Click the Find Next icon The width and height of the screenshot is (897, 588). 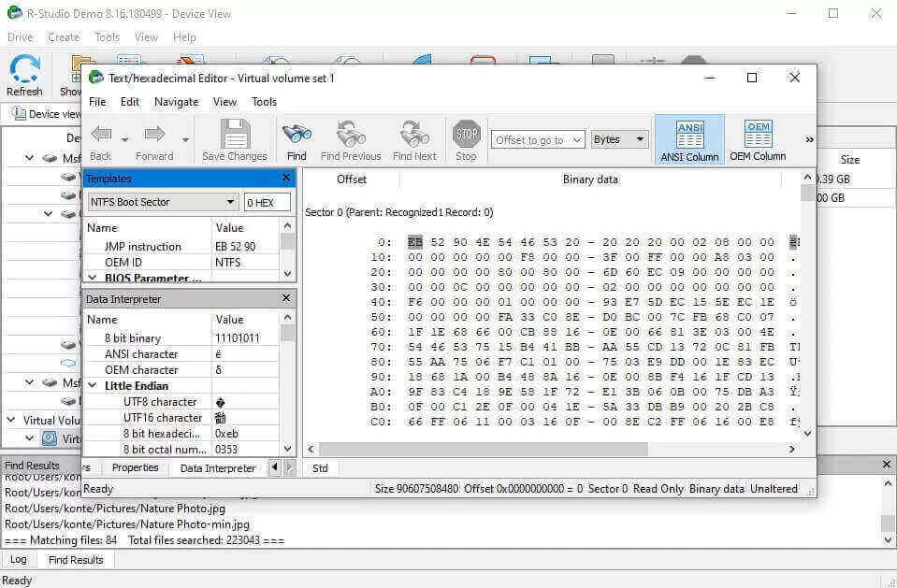pos(414,134)
